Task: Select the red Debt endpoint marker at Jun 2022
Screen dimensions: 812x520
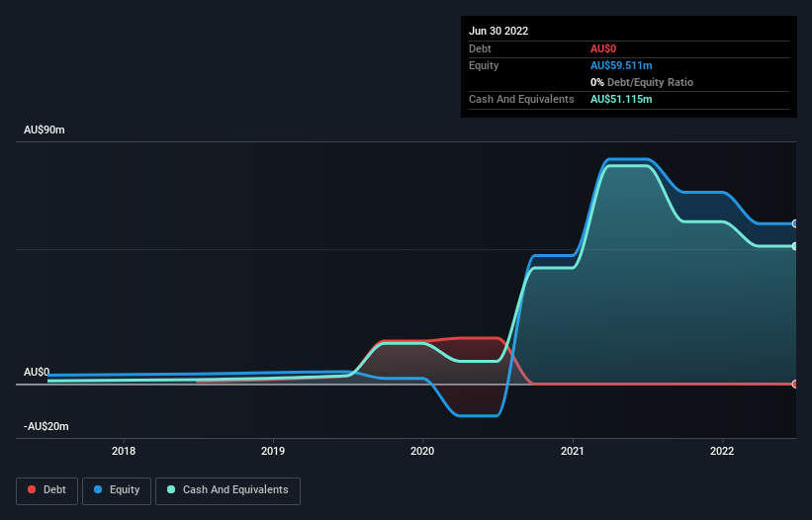Action: 795,384
